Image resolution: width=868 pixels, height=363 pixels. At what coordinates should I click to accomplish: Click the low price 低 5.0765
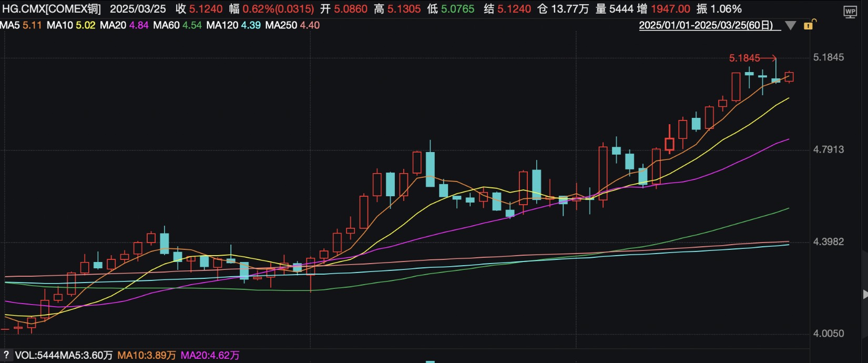pos(451,9)
